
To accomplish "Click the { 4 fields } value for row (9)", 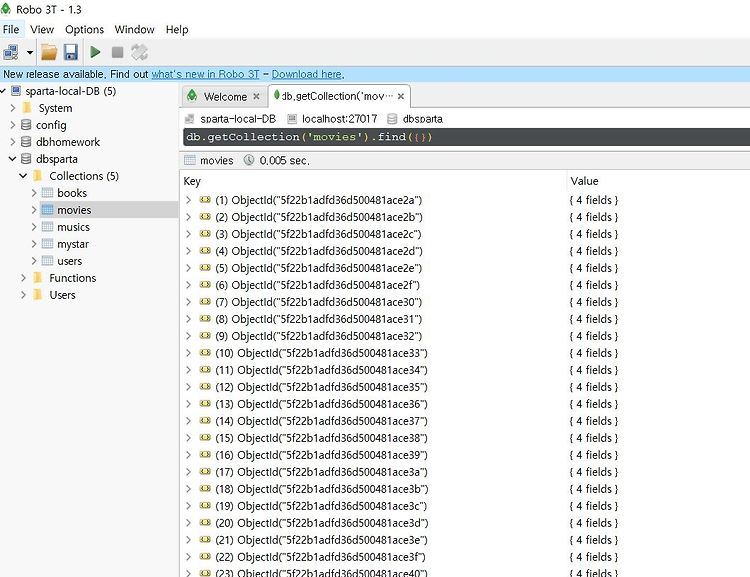I will tap(594, 336).
